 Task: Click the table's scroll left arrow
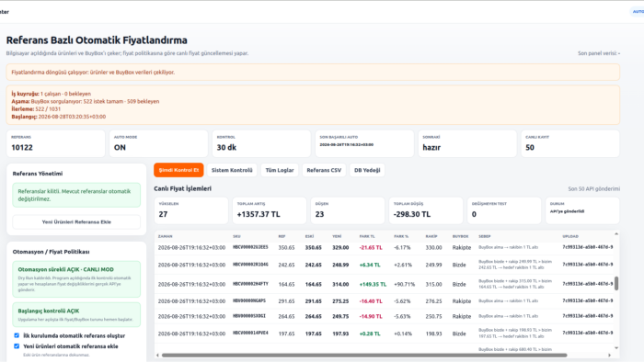point(157,355)
